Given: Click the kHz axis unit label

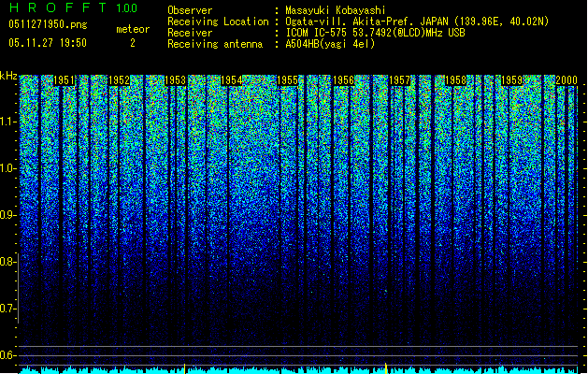Looking at the screenshot, I should coord(8,76).
